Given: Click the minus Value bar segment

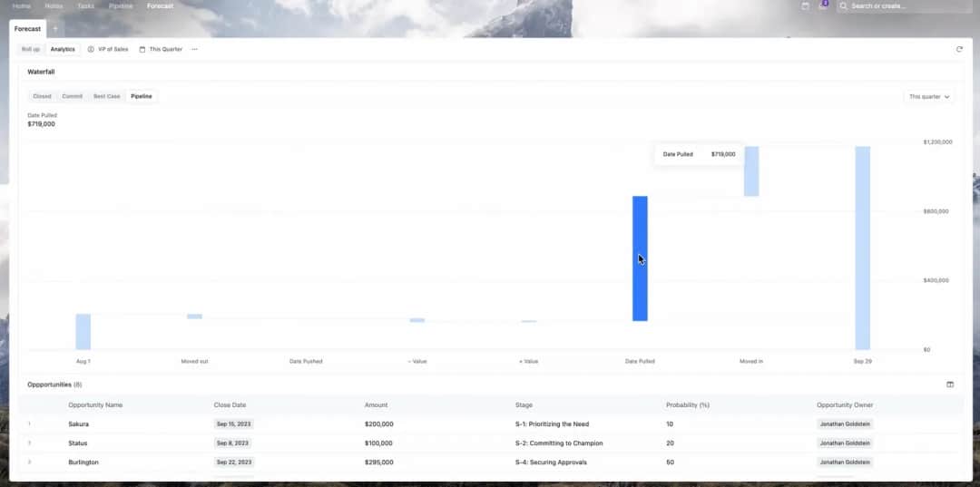Looking at the screenshot, I should [416, 320].
